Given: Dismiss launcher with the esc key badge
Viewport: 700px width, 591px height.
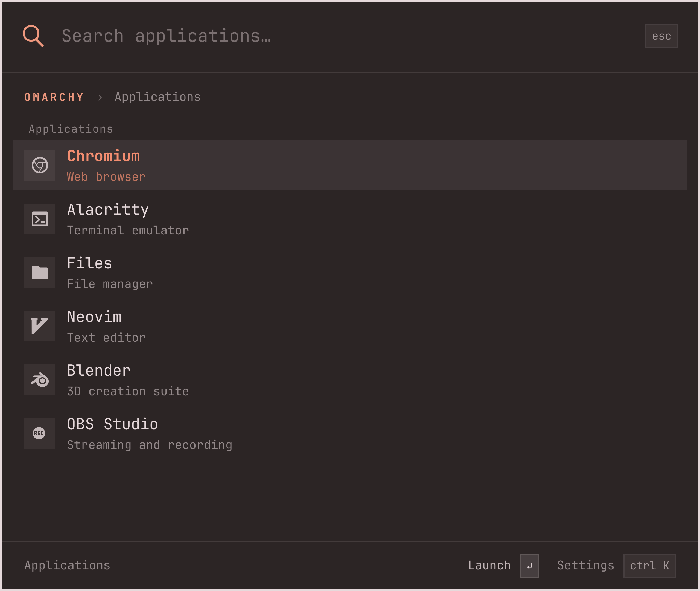Looking at the screenshot, I should pos(661,36).
